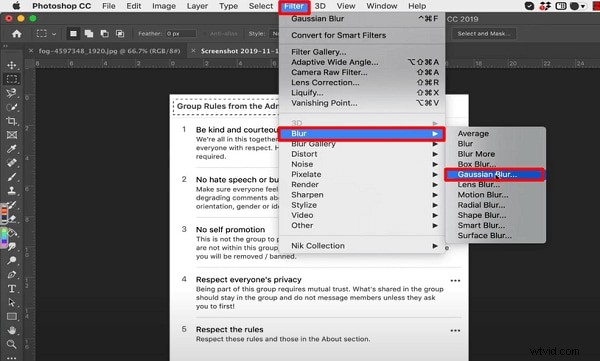600x361 pixels.
Task: Choose Lens Correction filter
Action: (x=362, y=82)
